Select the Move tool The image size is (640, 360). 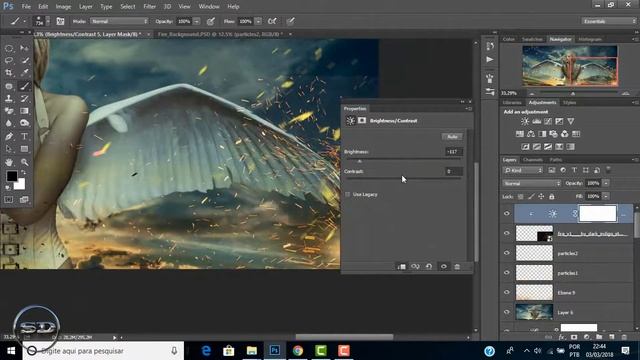click(24, 48)
